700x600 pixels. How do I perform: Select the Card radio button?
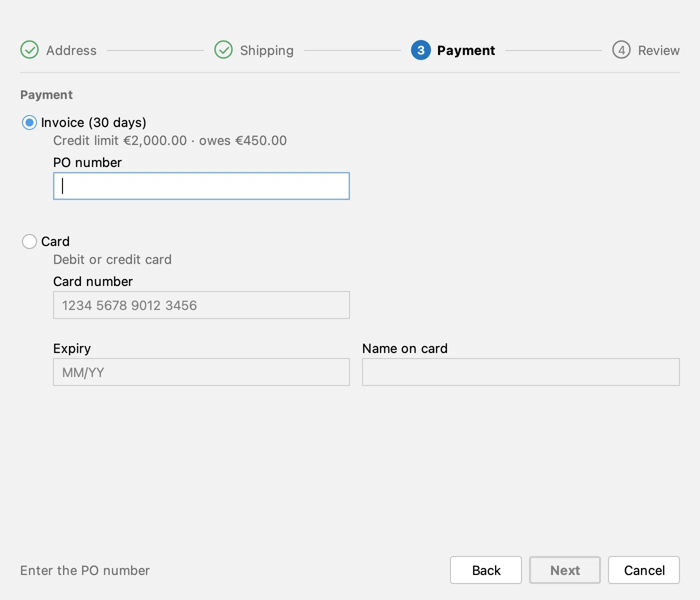click(x=29, y=241)
